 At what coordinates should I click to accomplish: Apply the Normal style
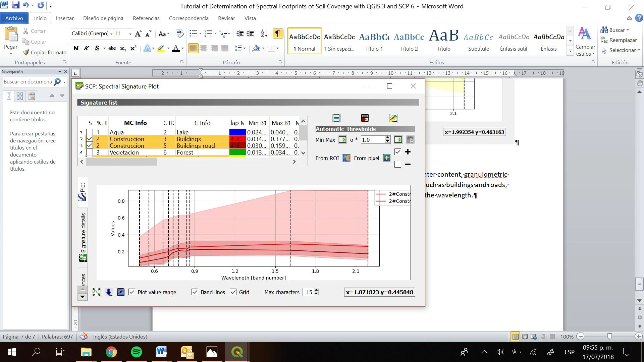click(x=305, y=41)
